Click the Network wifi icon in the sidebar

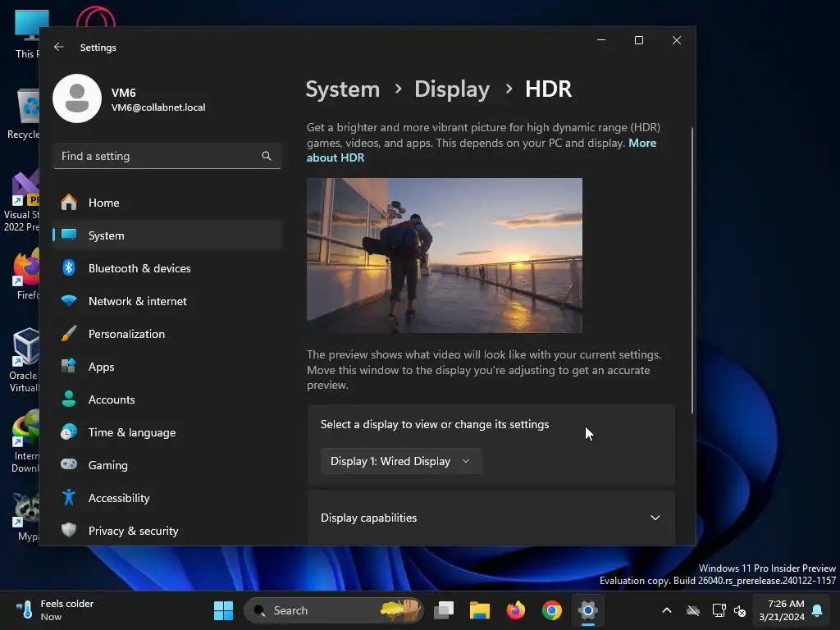(69, 300)
